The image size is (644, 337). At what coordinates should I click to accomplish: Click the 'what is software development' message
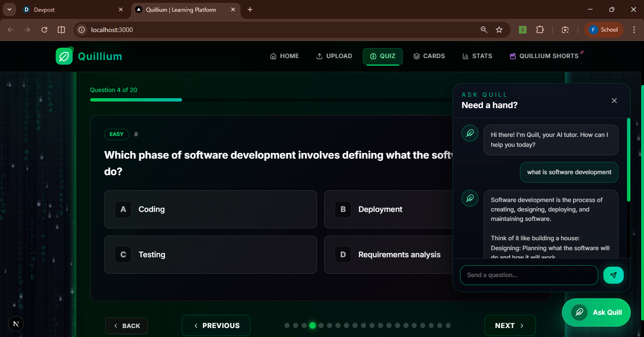point(569,172)
